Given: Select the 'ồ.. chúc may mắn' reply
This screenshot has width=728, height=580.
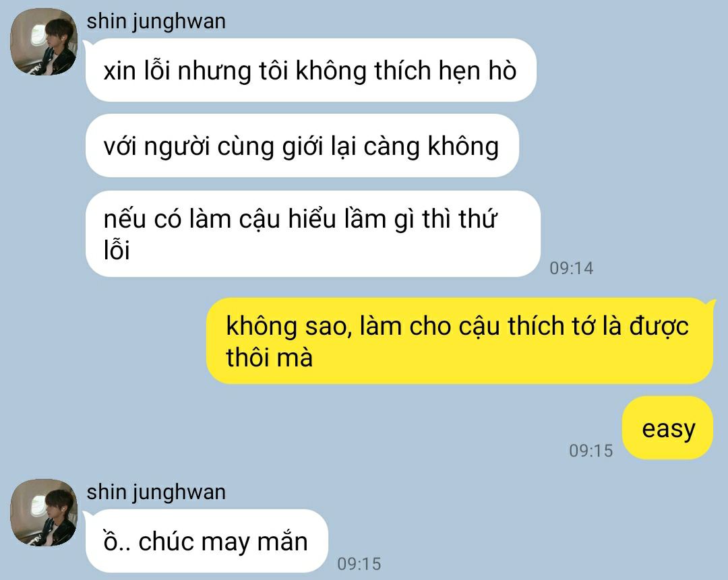Looking at the screenshot, I should click(x=206, y=541).
